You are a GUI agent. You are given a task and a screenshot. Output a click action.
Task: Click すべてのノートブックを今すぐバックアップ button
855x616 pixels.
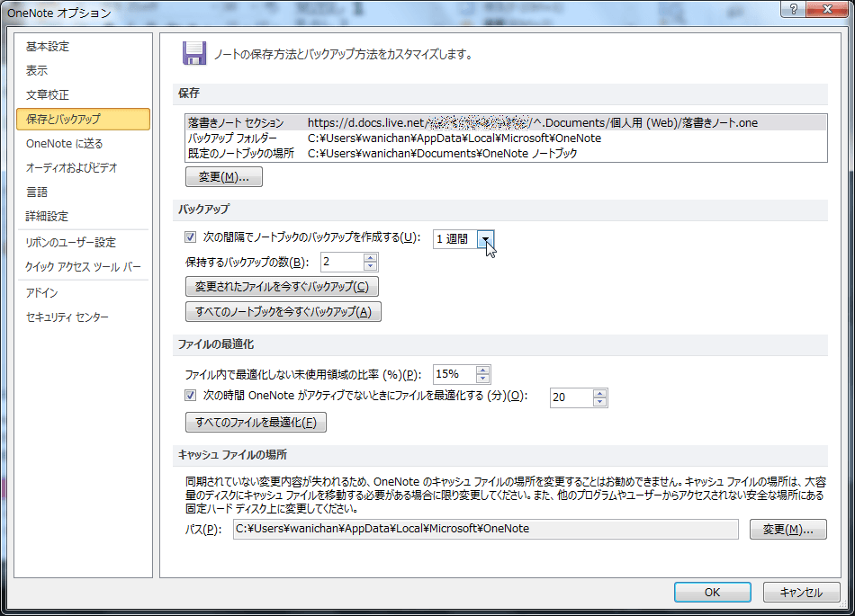click(283, 311)
